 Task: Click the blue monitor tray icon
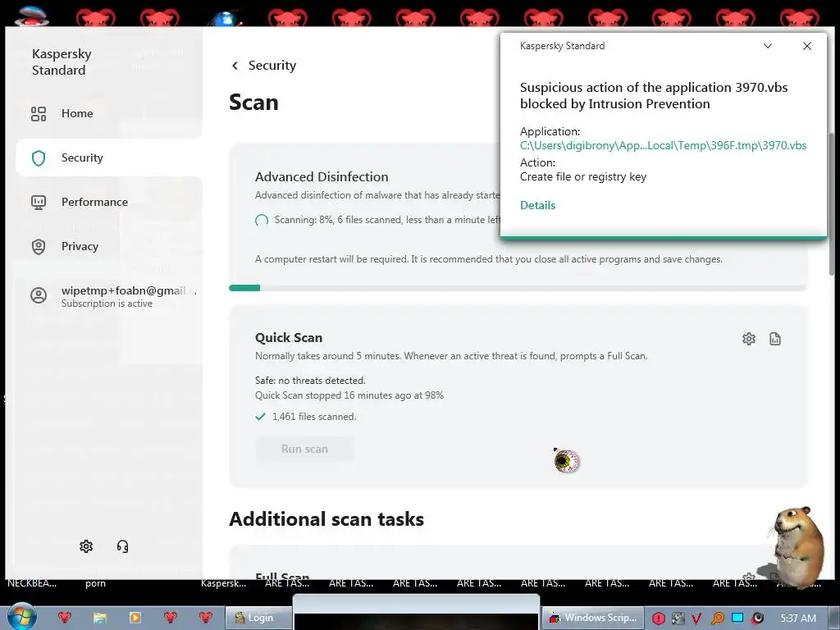coord(737,618)
